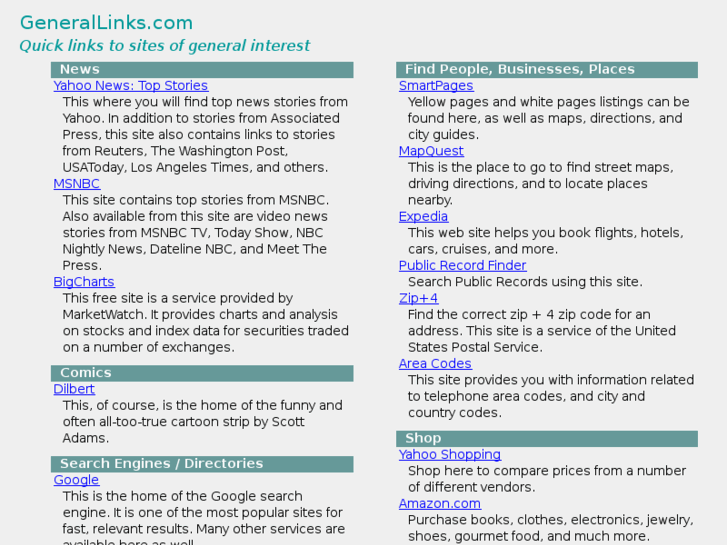727x545 pixels.
Task: Click the 'Quick links to sites of general interest' tagline
Action: point(165,45)
